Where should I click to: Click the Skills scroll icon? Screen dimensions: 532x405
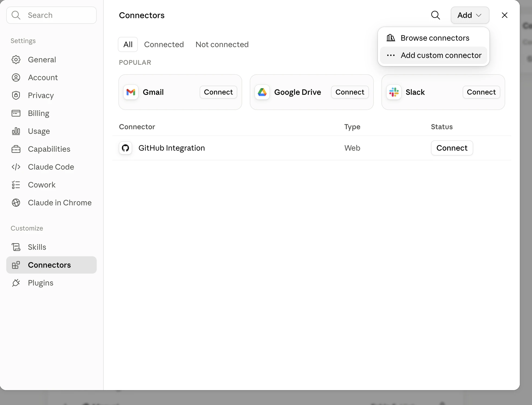16,247
